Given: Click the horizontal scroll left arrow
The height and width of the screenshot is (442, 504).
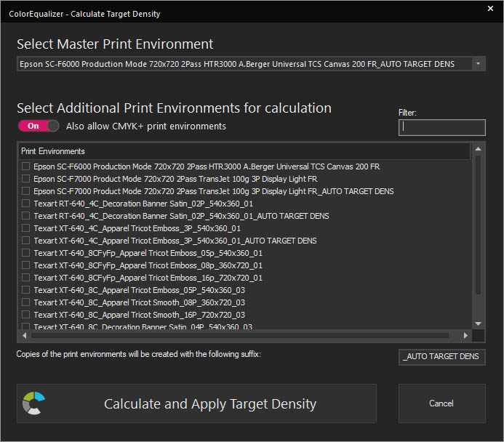Looking at the screenshot, I should coord(25,335).
